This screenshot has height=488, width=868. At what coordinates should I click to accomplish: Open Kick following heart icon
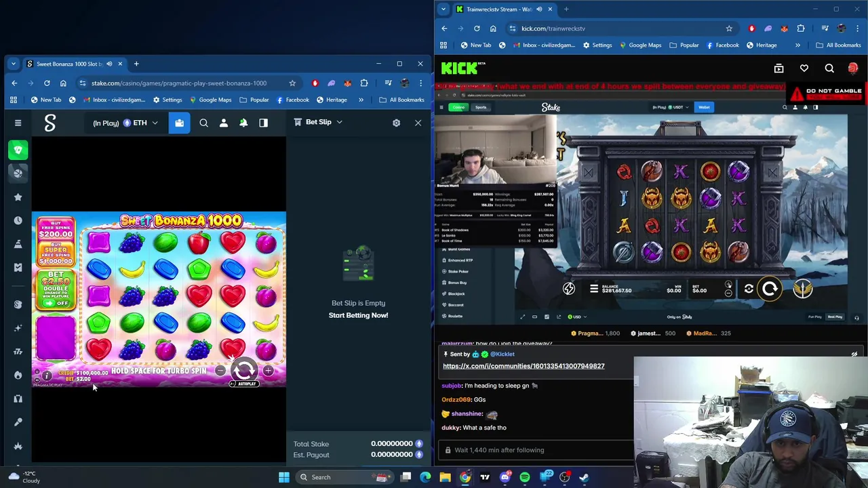(804, 68)
